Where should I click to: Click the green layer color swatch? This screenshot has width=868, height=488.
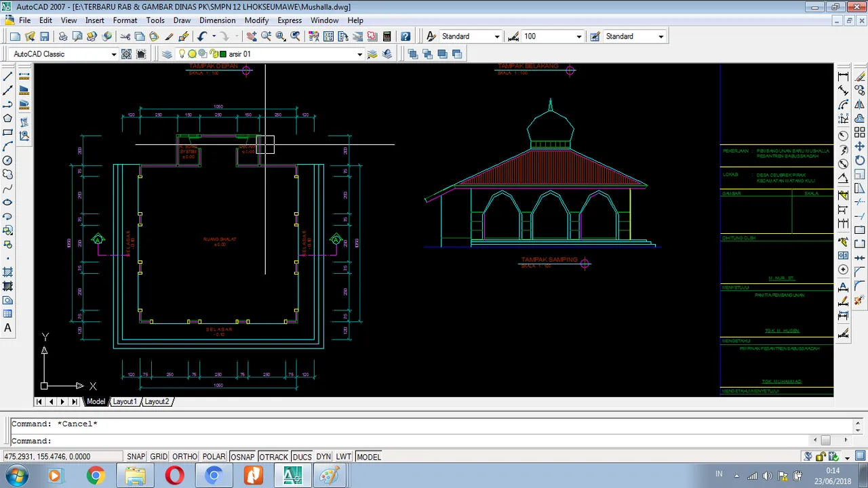point(223,54)
